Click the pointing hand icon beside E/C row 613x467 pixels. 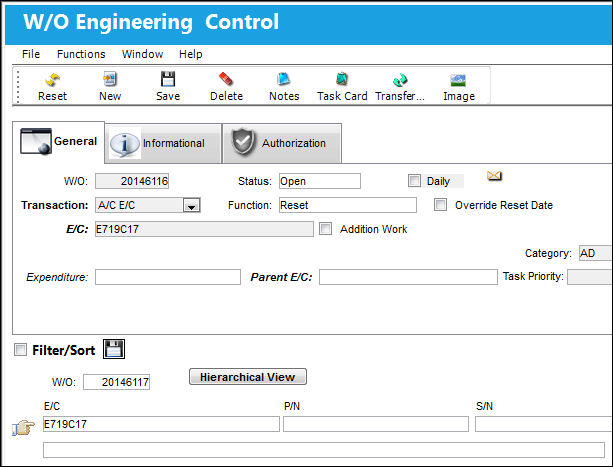(x=23, y=428)
